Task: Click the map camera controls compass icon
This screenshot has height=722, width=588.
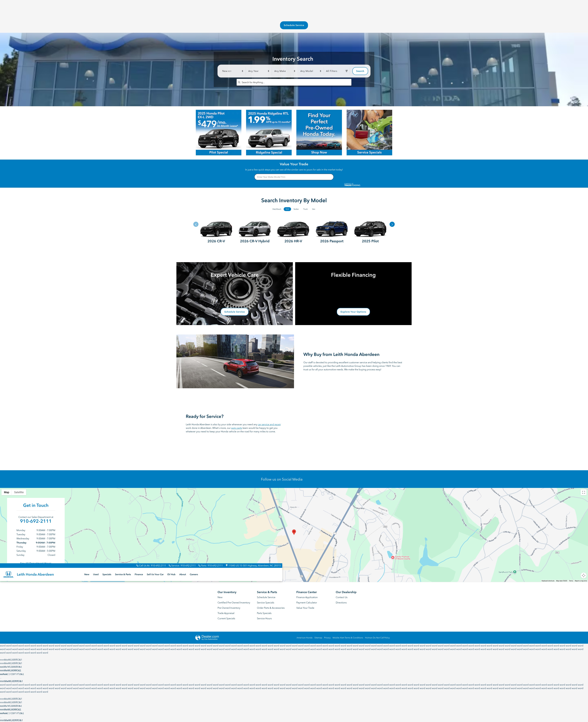Action: coord(583,575)
